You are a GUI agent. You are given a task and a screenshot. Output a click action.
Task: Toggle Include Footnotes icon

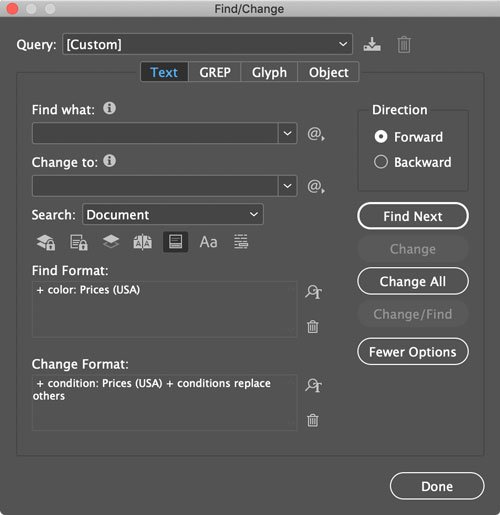point(175,242)
